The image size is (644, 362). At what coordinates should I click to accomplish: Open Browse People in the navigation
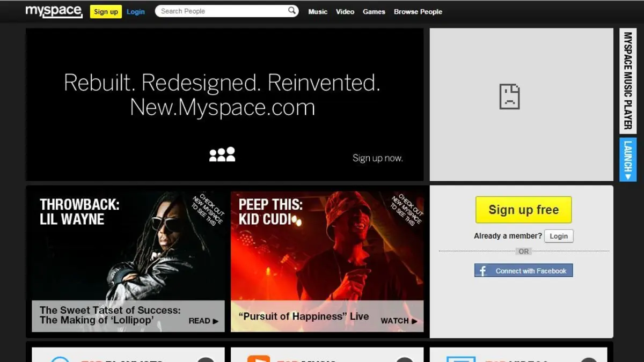tap(418, 11)
